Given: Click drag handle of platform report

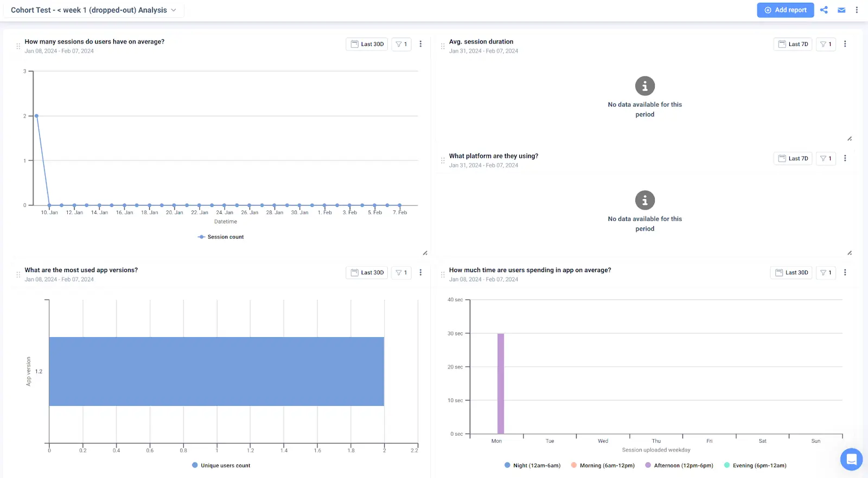Looking at the screenshot, I should (443, 161).
